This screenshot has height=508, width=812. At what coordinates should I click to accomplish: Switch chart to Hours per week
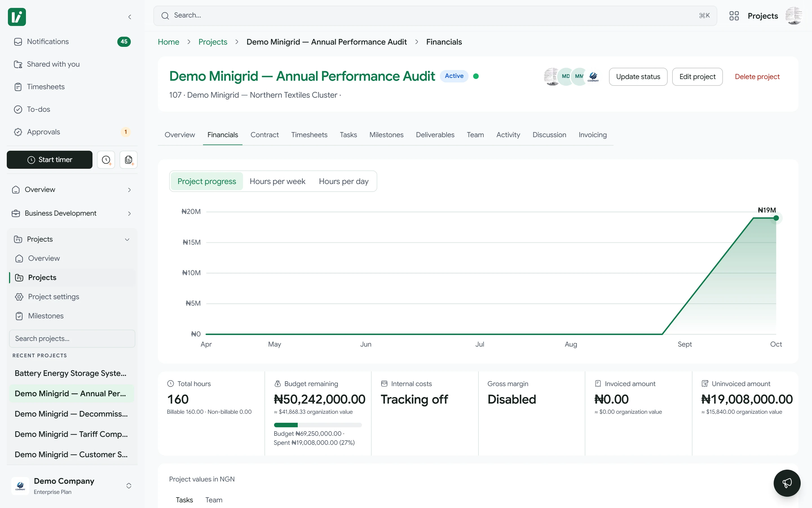tap(277, 181)
